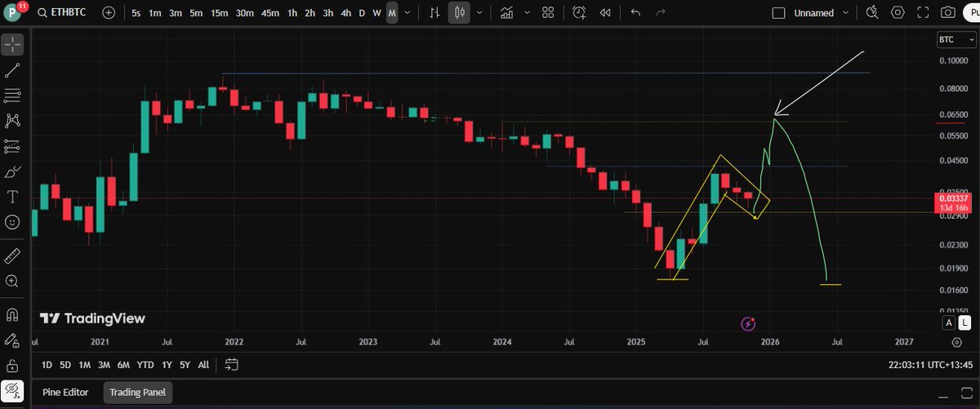The image size is (980, 409).
Task: Switch to the 45m timeframe
Action: tap(270, 13)
